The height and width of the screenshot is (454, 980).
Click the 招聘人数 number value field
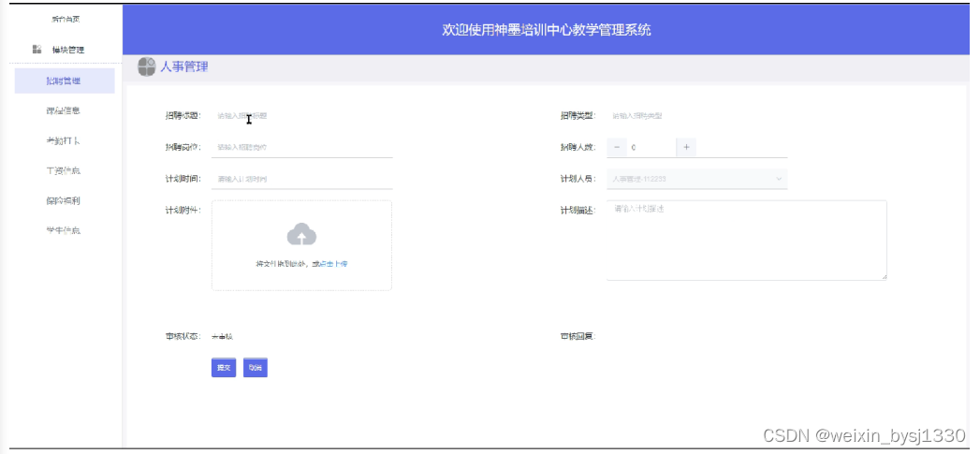pos(651,147)
